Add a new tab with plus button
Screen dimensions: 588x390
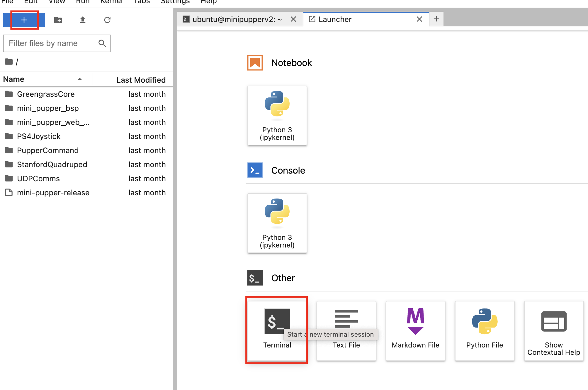pyautogui.click(x=436, y=19)
